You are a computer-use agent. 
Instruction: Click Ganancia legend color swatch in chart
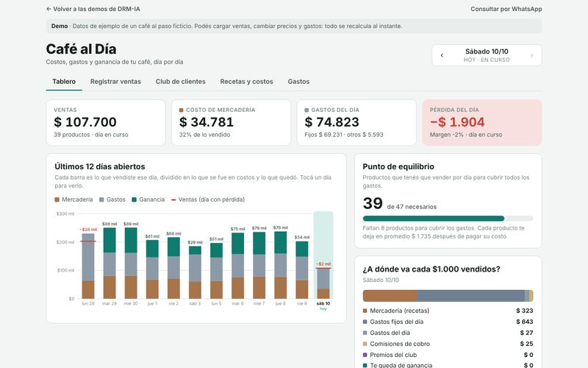(x=134, y=199)
